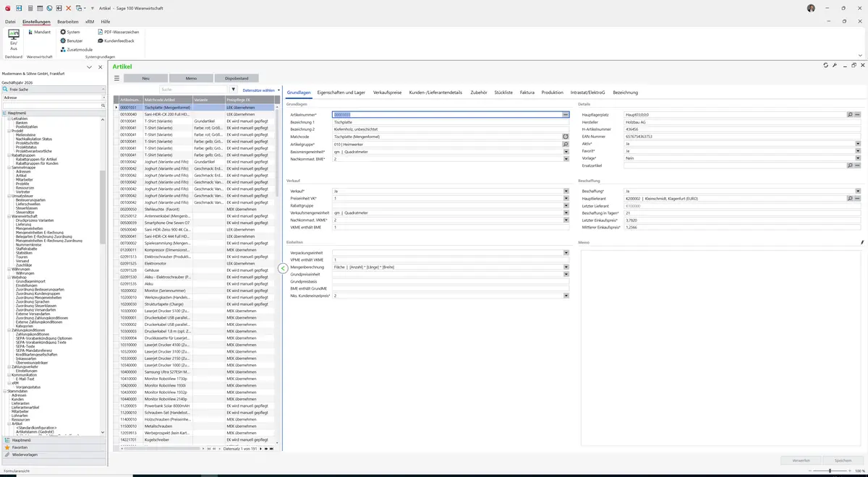Image resolution: width=868 pixels, height=477 pixels.
Task: Click the Memo edit pencil icon
Action: (x=862, y=243)
